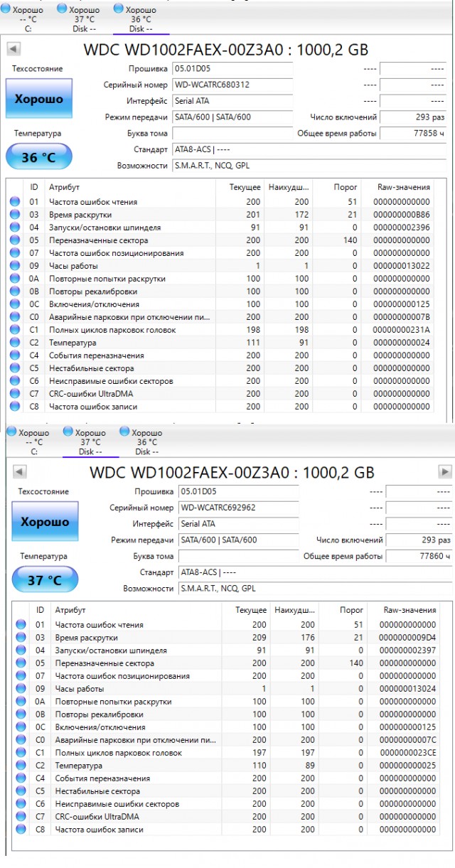Click orb beside Повторные попытки раскрутки, 37 °C view
Screen dimensions: 455x868
coord(21,702)
